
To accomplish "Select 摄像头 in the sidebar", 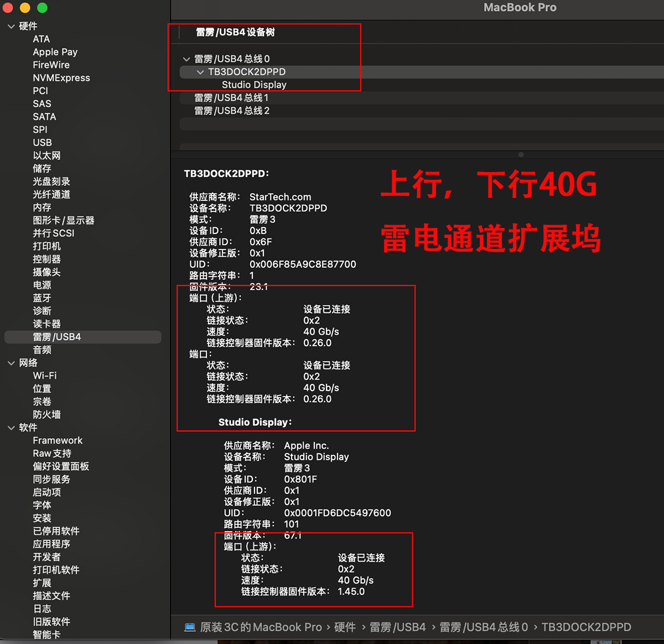I will pyautogui.click(x=46, y=272).
